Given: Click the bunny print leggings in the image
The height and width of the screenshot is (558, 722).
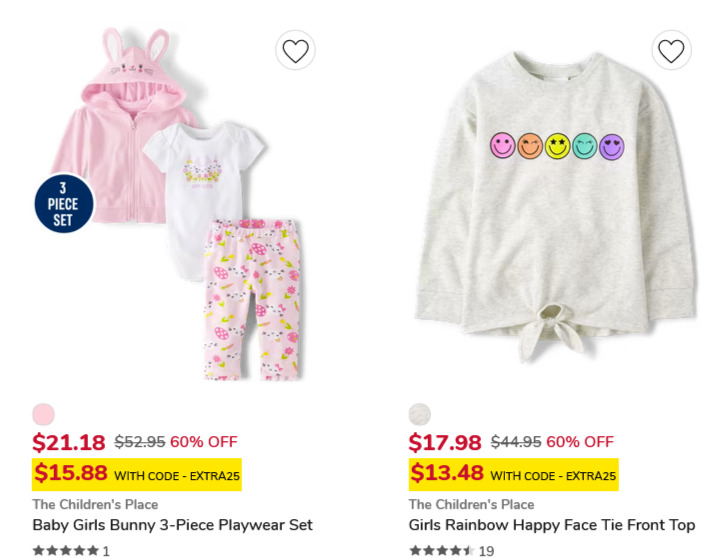Looking at the screenshot, I should coord(252,300).
